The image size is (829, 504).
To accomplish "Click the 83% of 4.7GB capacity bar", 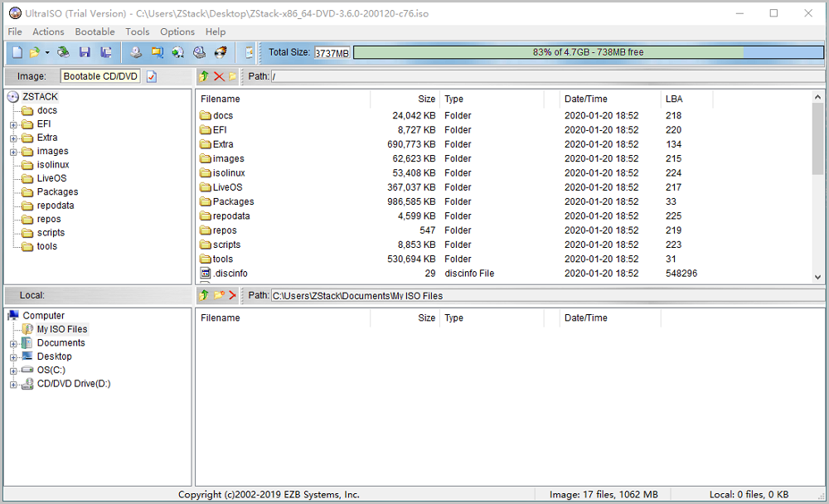I will pos(589,52).
